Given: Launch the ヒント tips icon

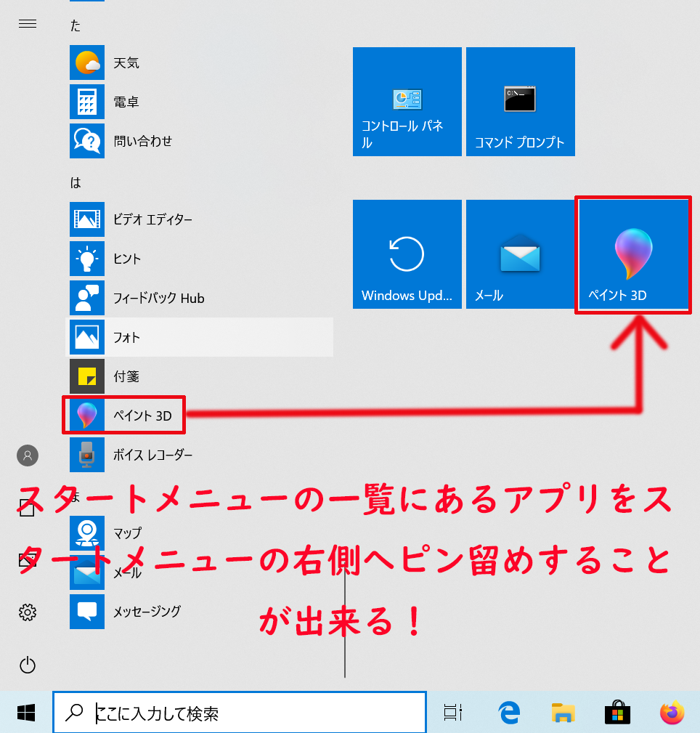Looking at the screenshot, I should click(x=87, y=259).
